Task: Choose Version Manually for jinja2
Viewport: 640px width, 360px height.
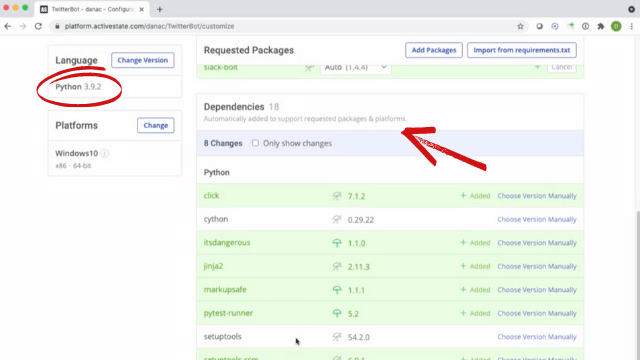Action: (537, 267)
